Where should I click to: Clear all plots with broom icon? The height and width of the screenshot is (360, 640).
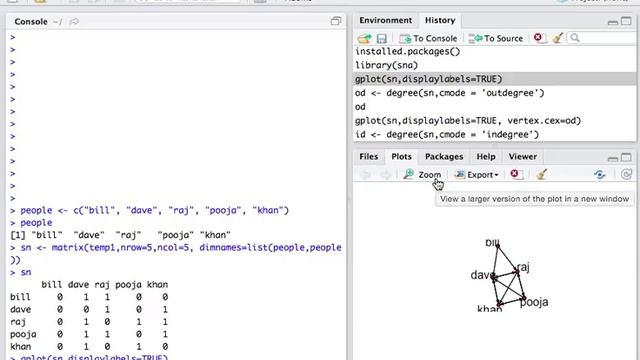(541, 174)
